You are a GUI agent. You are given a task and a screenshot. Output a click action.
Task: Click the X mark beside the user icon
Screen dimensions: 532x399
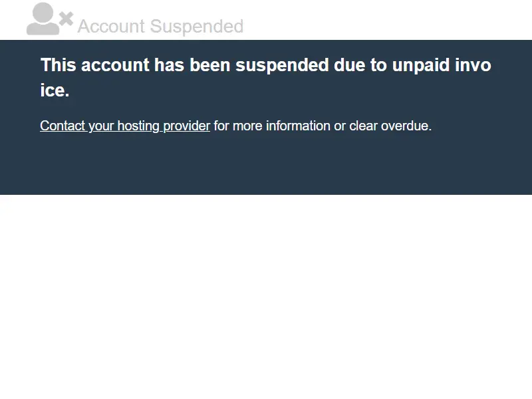[66, 19]
